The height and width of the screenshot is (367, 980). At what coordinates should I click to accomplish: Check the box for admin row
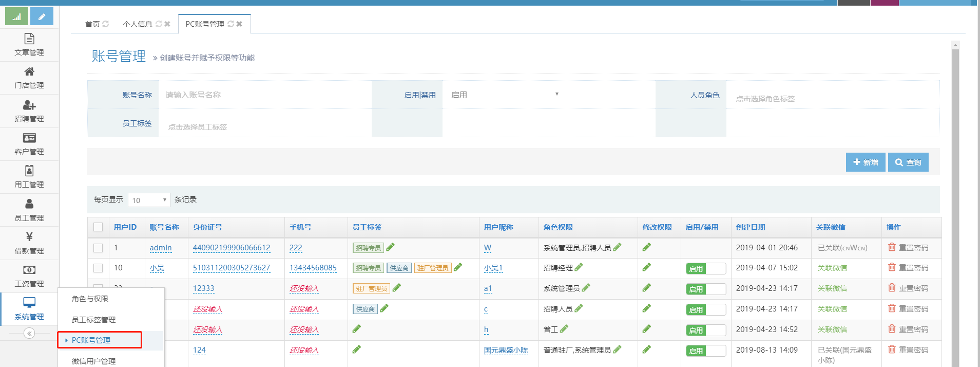[x=98, y=248]
